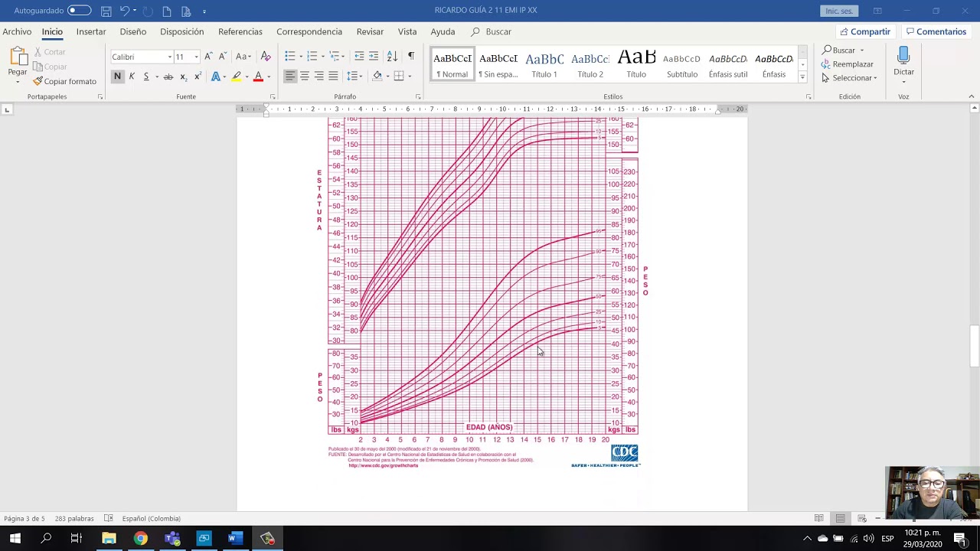
Task: Center the text alignment
Action: [305, 77]
